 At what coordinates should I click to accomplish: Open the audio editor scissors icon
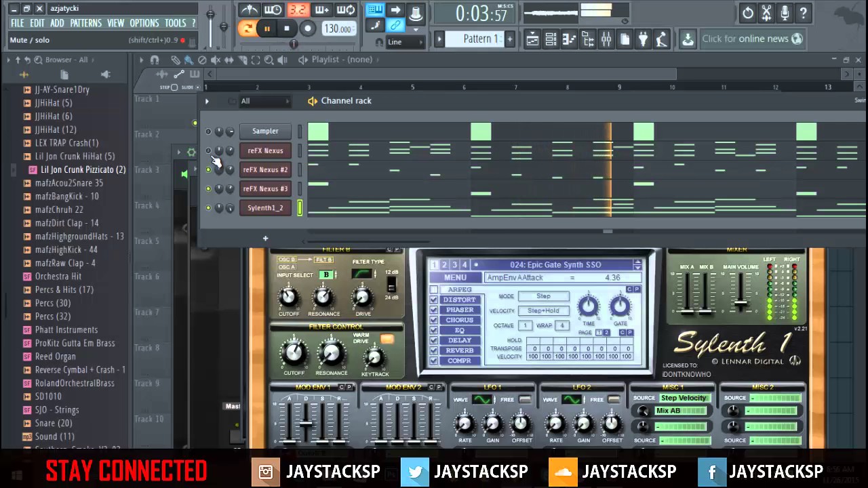[x=766, y=13]
